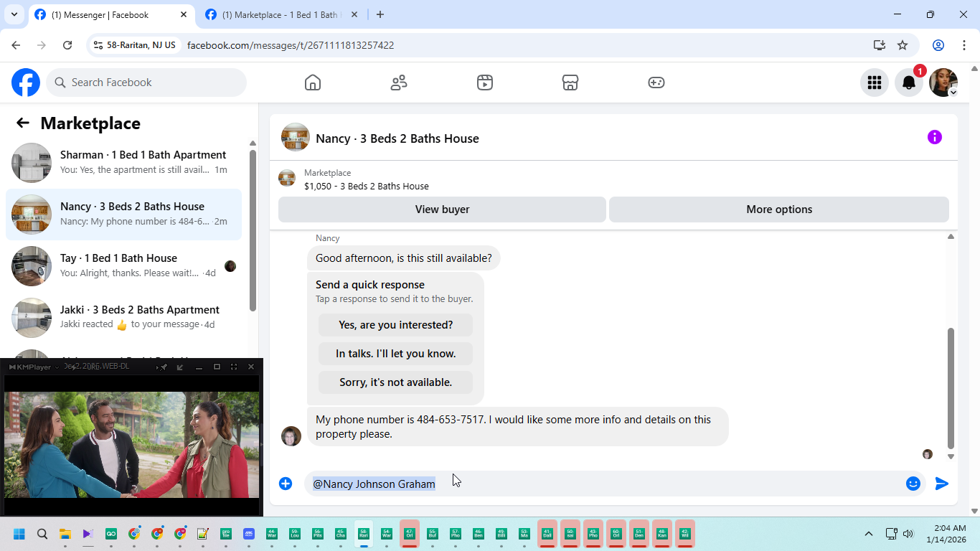Click the KMPlayer video area
This screenshot has width=980, height=551.
coord(132,445)
